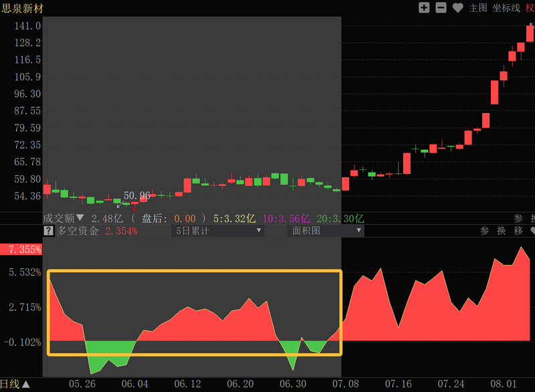Click the 2.715% indicator axis label
Screen dimensions: 535x392
[25, 308]
